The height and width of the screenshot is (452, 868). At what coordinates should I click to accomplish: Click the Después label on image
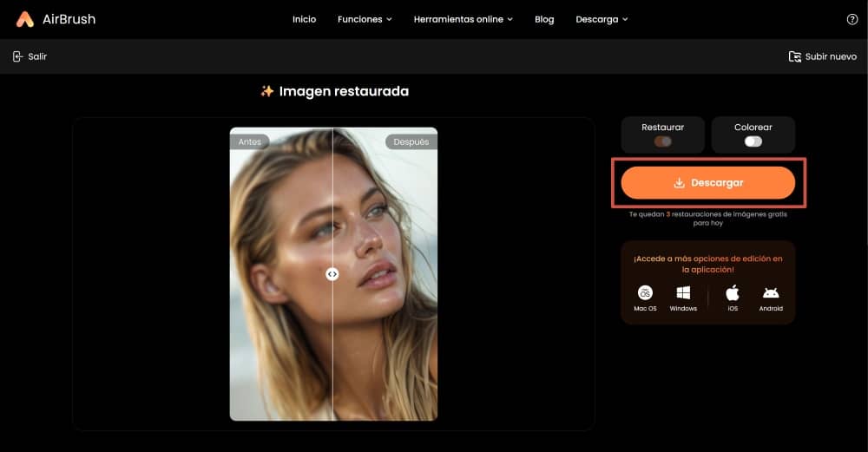click(x=411, y=142)
